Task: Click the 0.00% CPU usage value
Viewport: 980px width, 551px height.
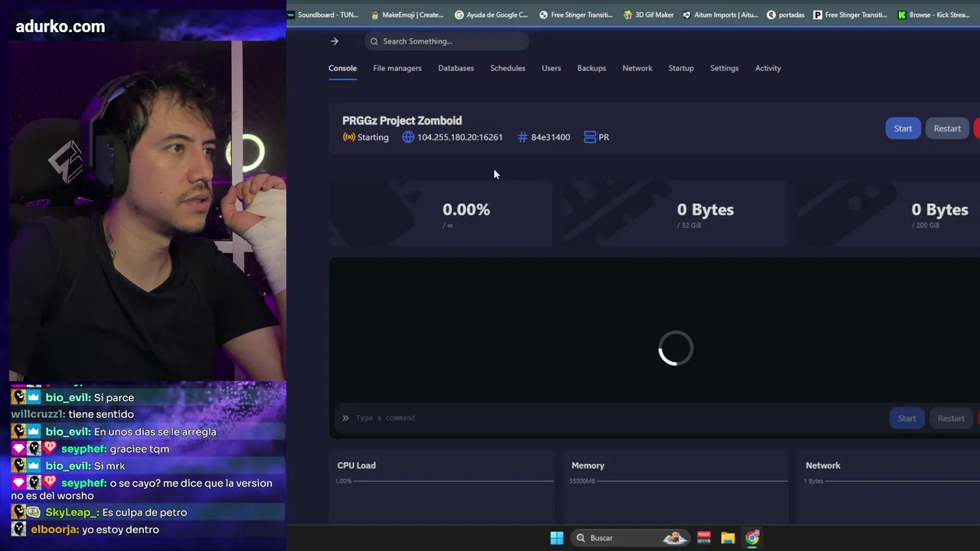Action: click(466, 210)
